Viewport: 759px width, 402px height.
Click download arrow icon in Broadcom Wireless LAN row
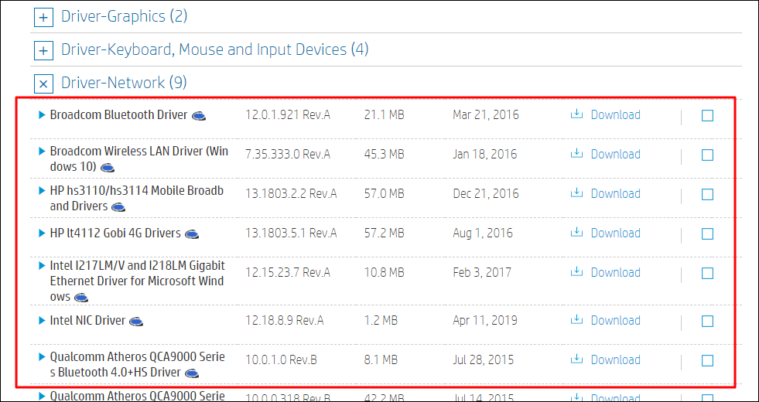click(x=577, y=154)
